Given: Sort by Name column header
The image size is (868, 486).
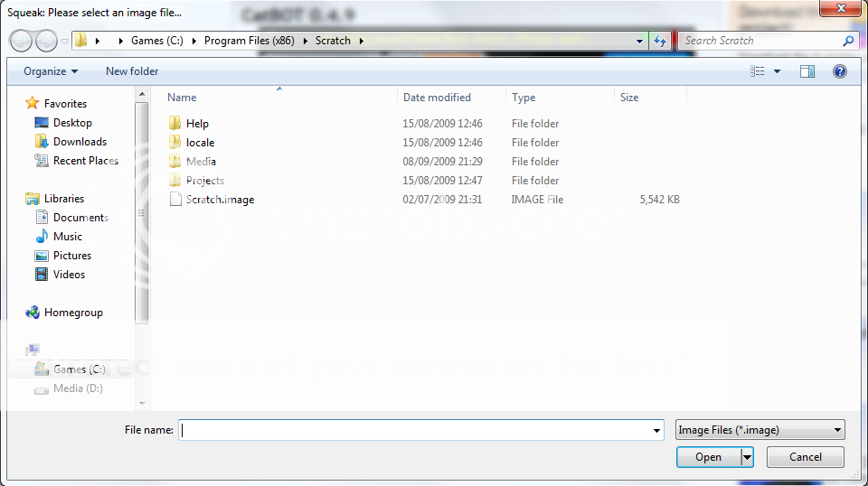Looking at the screenshot, I should 182,98.
